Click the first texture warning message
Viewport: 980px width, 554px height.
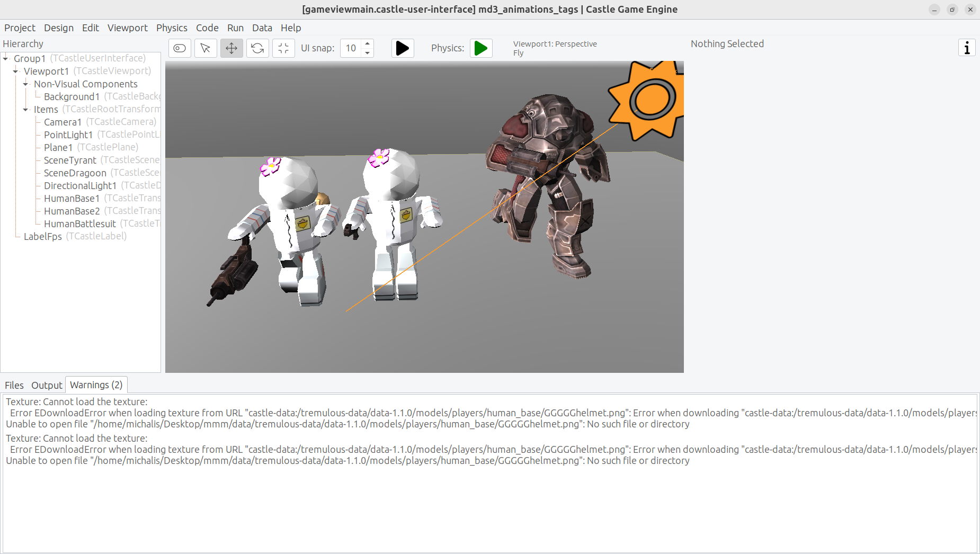[x=490, y=413]
